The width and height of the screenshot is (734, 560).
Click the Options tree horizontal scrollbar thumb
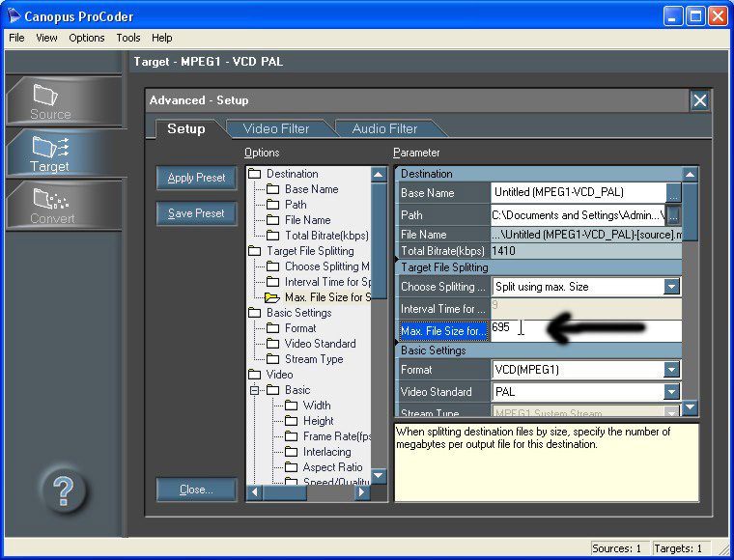click(285, 492)
